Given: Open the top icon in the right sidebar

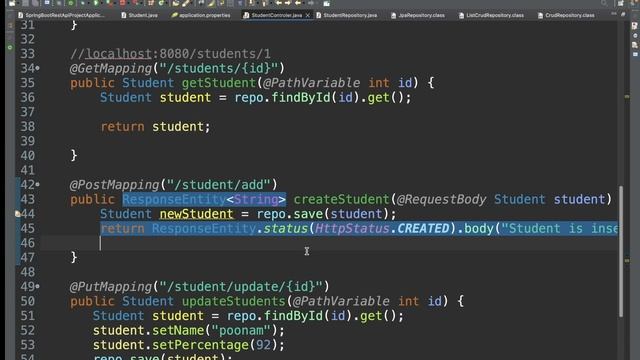Looking at the screenshot, I should tap(635, 25).
